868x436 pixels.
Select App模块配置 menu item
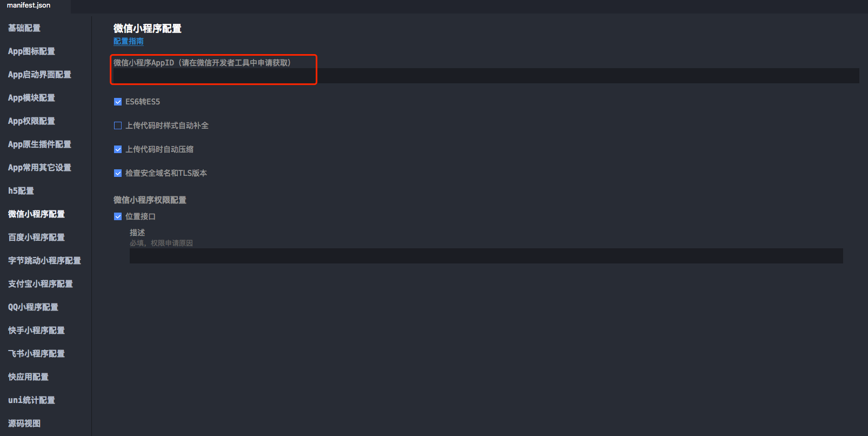click(31, 98)
